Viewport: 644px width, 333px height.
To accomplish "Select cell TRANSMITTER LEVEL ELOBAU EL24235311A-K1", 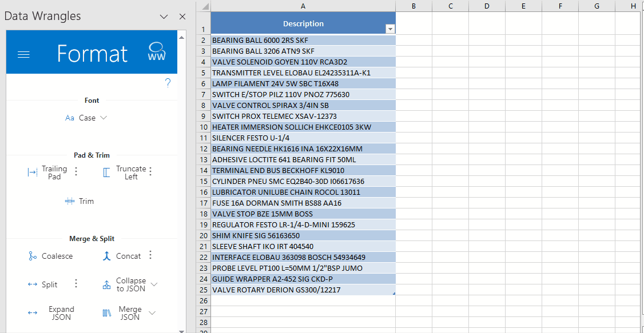I will (303, 73).
